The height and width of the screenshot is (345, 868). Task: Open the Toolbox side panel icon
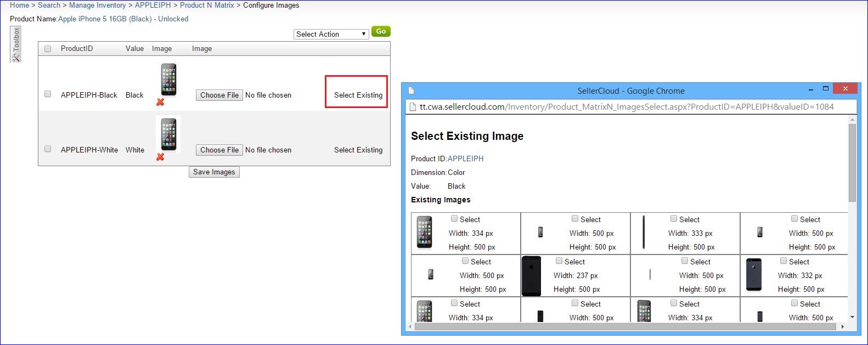pos(16,44)
